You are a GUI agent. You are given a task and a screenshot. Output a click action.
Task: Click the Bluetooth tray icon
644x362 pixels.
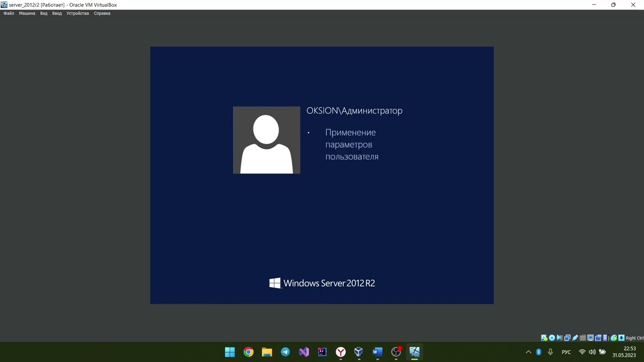pyautogui.click(x=538, y=352)
